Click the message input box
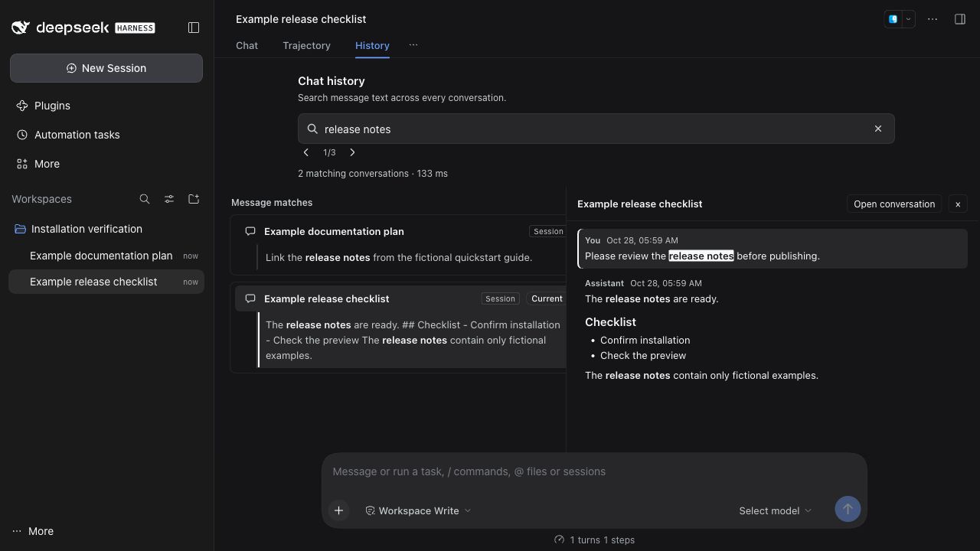 (x=594, y=471)
